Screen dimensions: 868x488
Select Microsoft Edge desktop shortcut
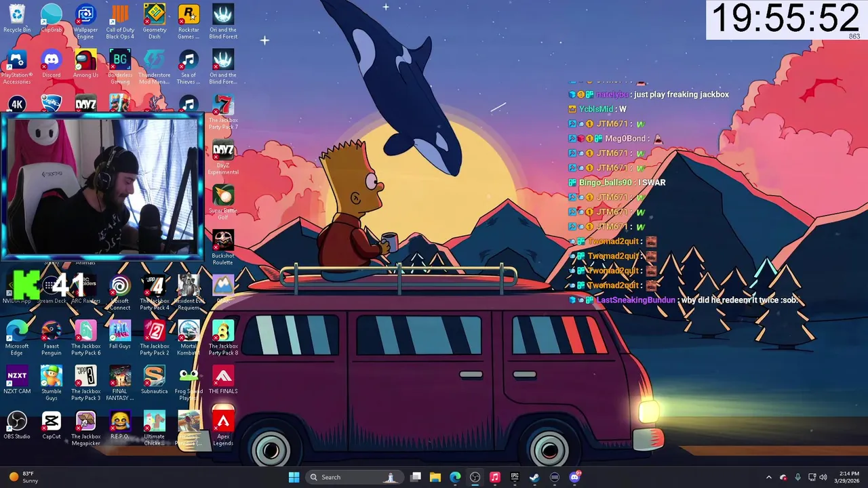pos(17,339)
